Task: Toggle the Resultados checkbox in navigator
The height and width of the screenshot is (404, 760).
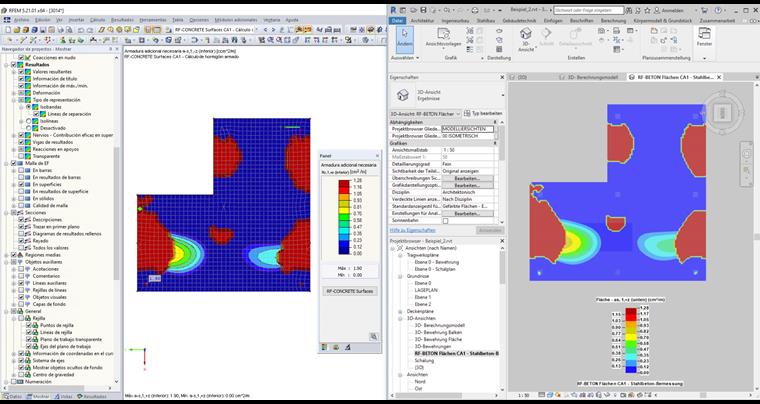Action: 14,64
